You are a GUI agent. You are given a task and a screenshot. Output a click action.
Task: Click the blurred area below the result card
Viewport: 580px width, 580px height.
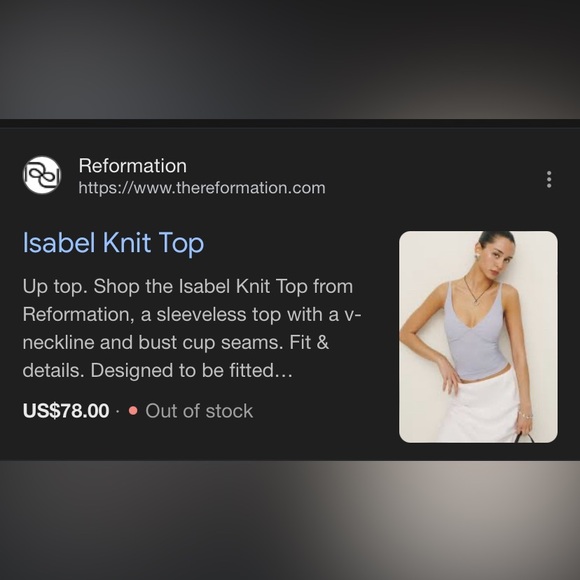[290, 520]
